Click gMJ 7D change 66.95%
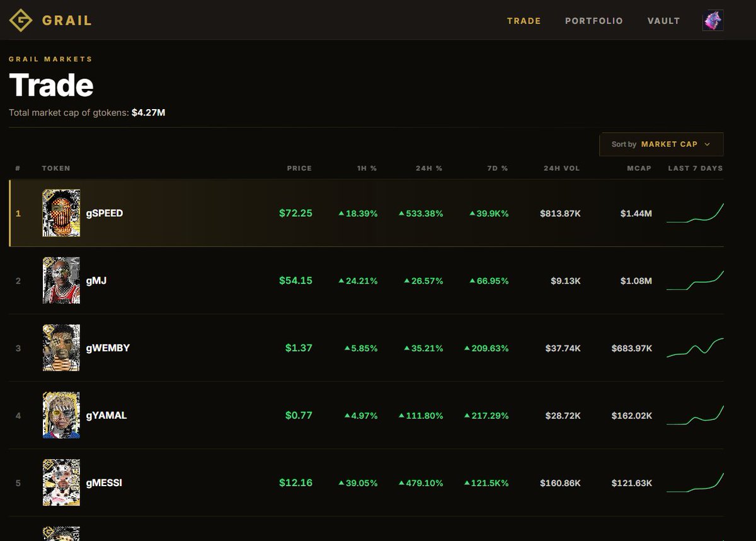Screen dimensions: 756x541 click(x=489, y=281)
